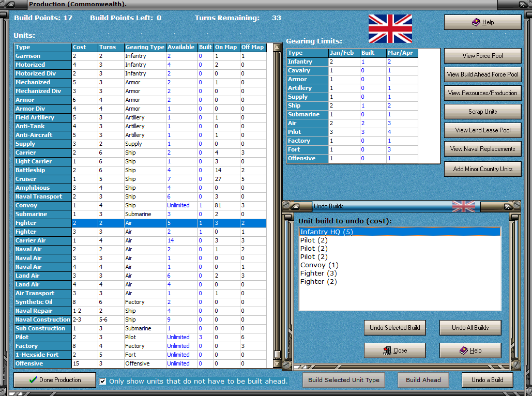Image resolution: width=532 pixels, height=396 pixels.
Task: Select the Naval Repair unit row
Action: (140, 311)
